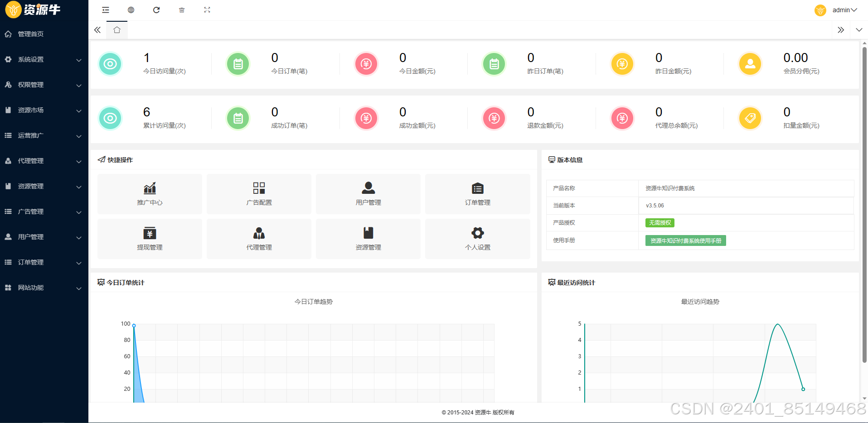Click the 最近访问统计 panel heading
The width and height of the screenshot is (868, 423).
point(572,283)
